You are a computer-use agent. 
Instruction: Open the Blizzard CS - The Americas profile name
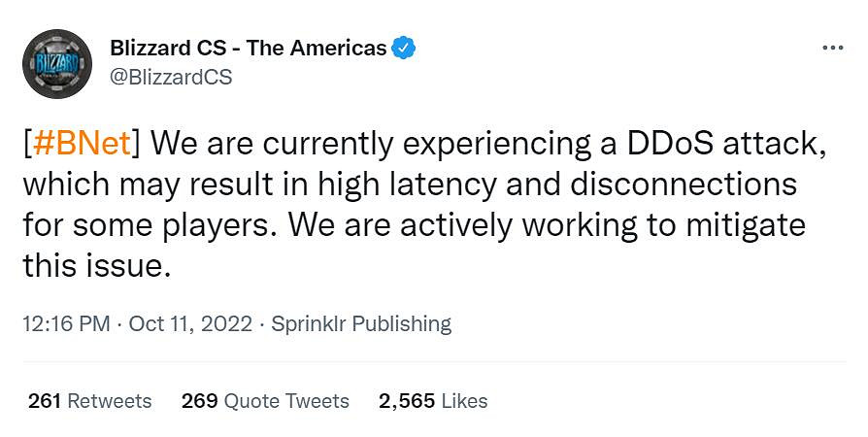(249, 48)
